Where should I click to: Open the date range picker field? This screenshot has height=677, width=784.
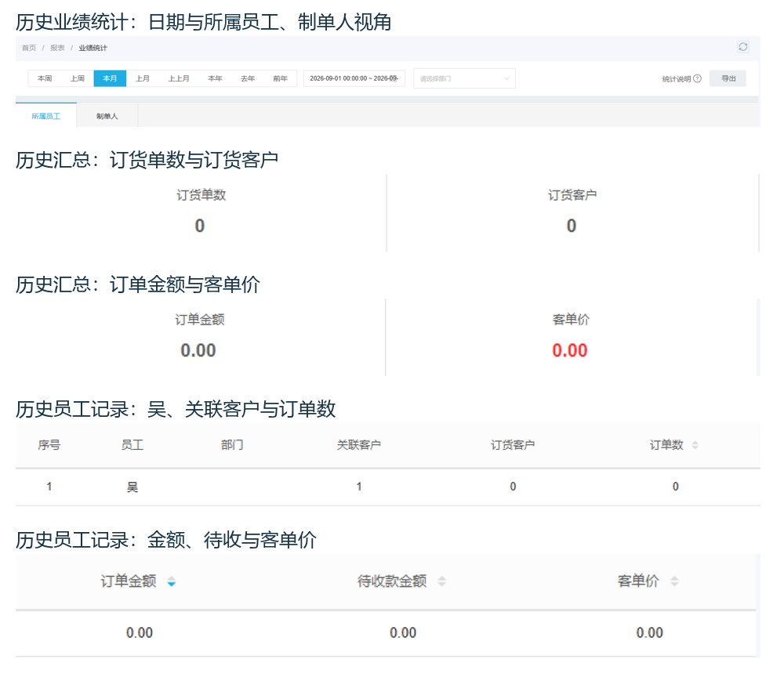coord(354,78)
